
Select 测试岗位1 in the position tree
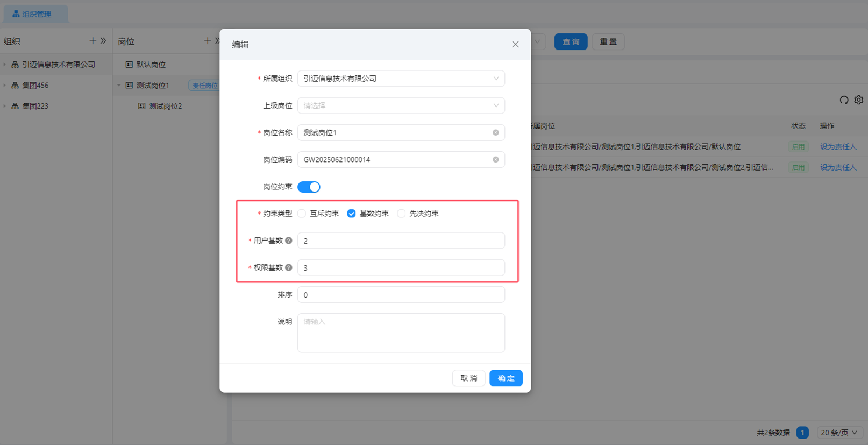pos(153,85)
